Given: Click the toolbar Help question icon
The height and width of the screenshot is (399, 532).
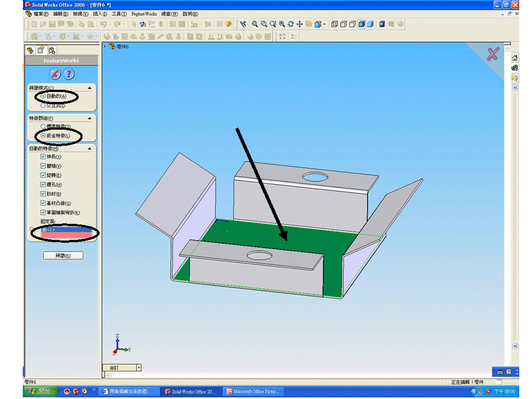Looking at the screenshot, I should (229, 24).
